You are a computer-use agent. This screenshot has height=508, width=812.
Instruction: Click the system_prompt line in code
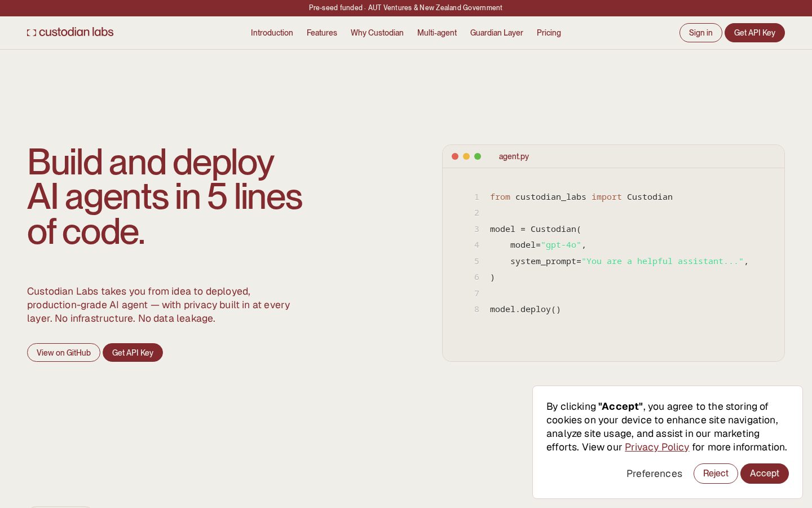click(x=629, y=261)
